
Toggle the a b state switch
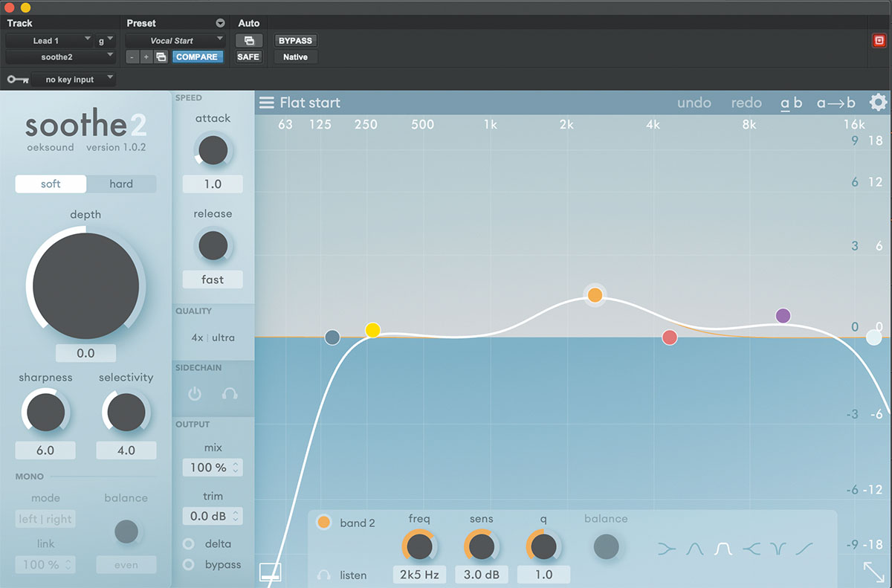[791, 103]
